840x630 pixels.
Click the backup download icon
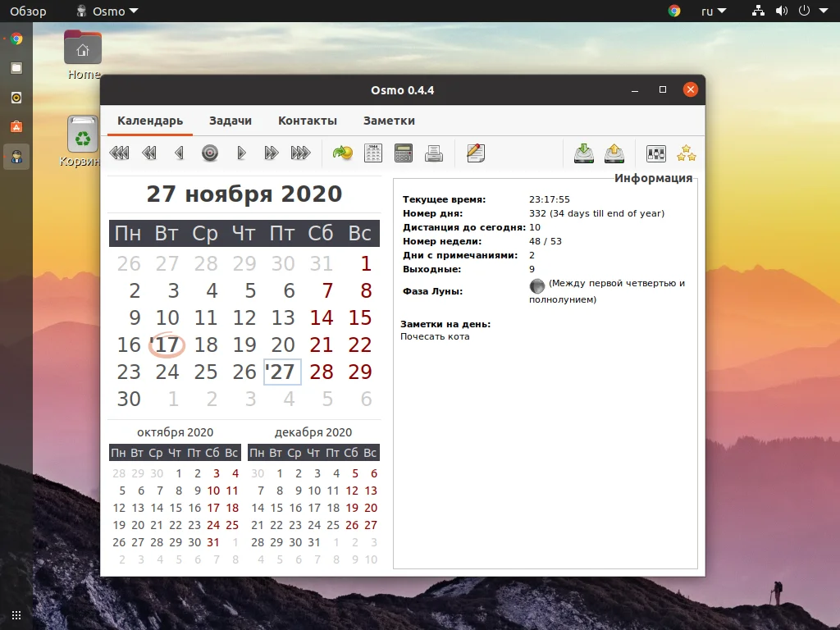tap(584, 153)
